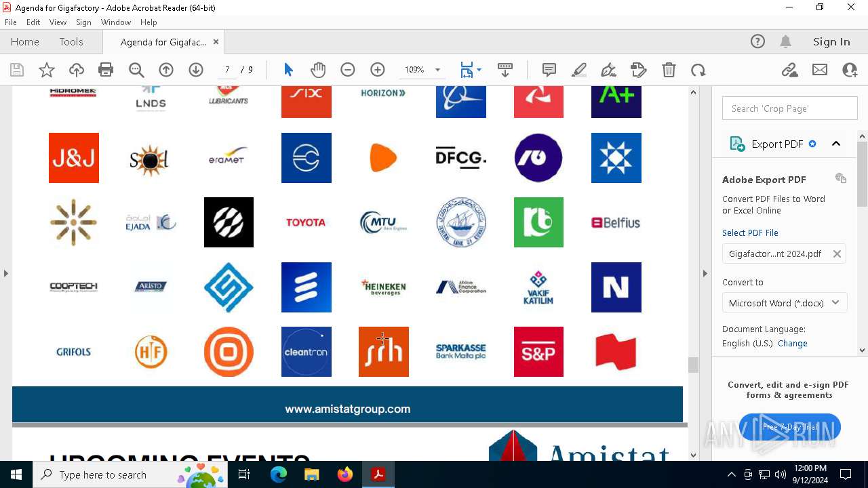
Task: Collapse the right tools pane arrow
Action: 705,273
